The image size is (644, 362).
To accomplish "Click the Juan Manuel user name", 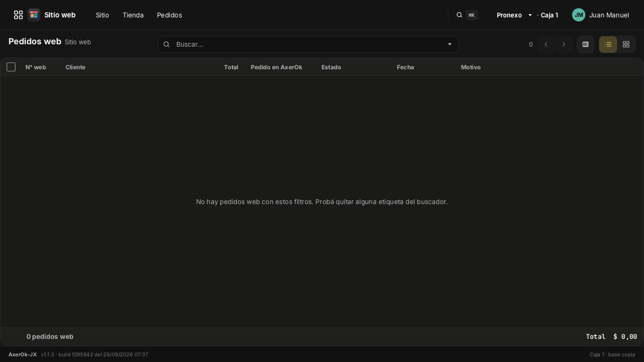I will coord(609,15).
